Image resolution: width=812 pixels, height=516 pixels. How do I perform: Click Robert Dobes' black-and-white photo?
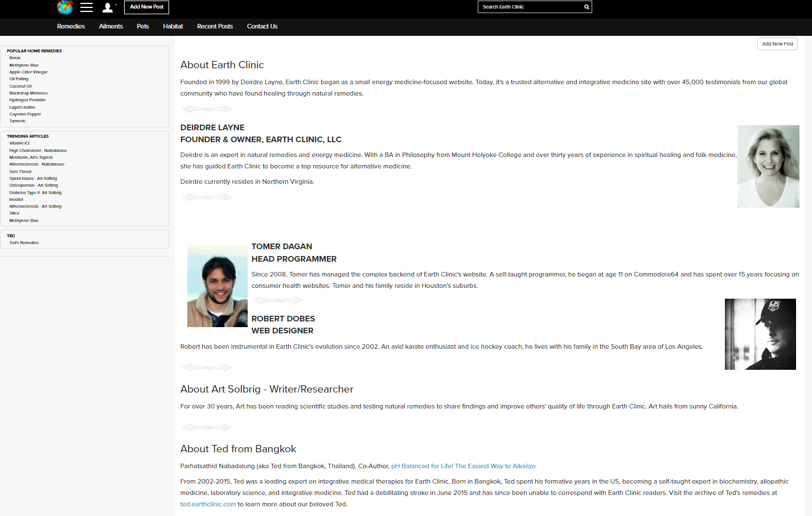point(760,335)
